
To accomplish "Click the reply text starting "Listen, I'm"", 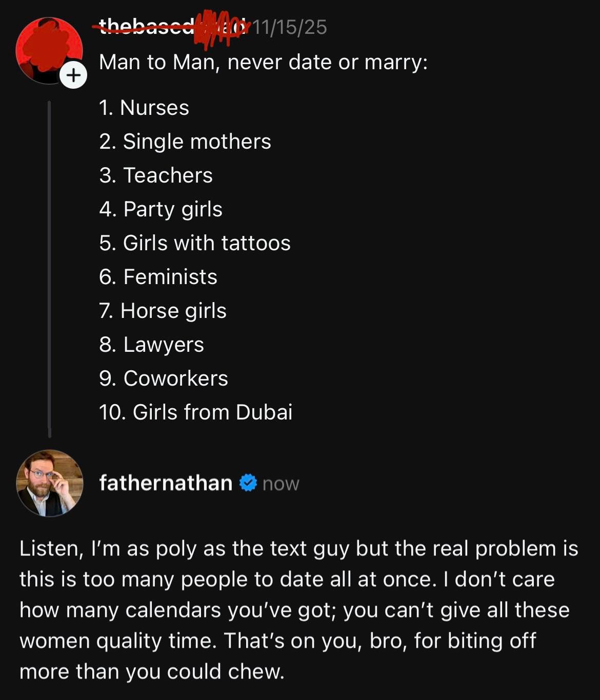I will (x=299, y=610).
